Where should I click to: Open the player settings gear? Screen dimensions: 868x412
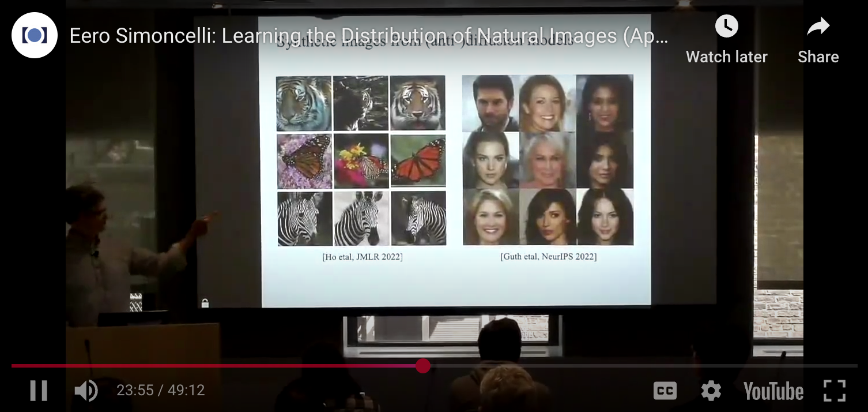pyautogui.click(x=711, y=391)
